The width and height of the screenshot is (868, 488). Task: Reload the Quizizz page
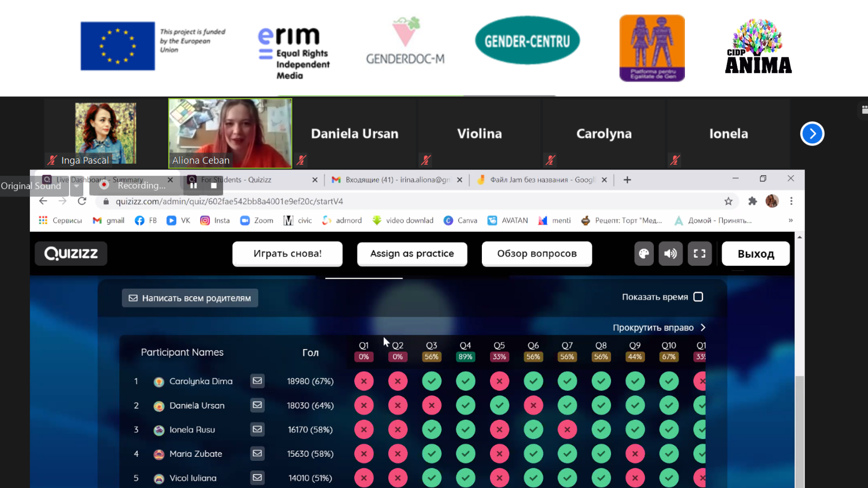[x=82, y=202]
